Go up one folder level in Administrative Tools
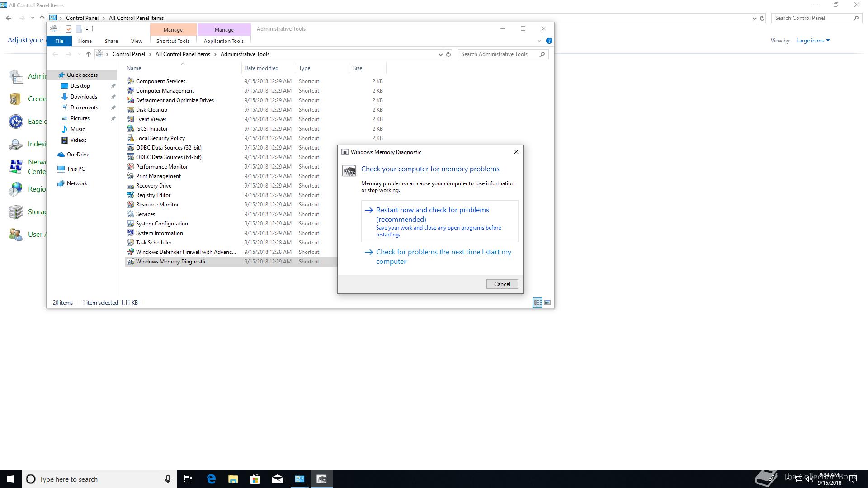868x488 pixels. 89,54
